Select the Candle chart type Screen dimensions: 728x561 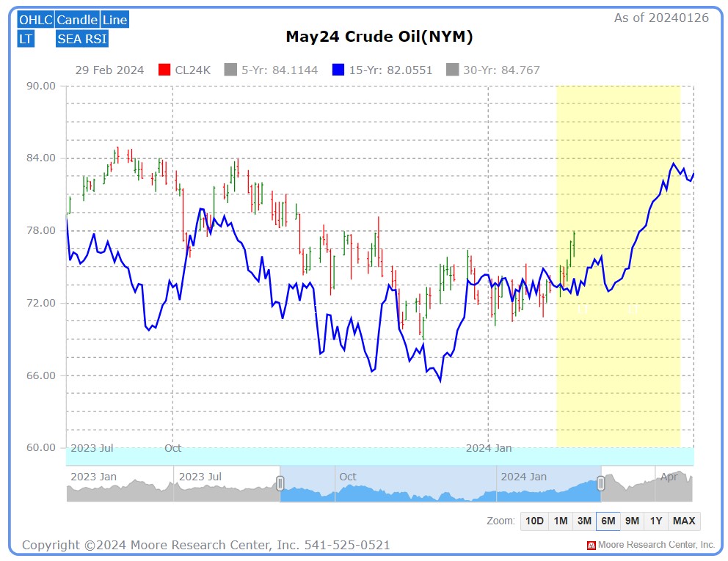click(x=77, y=20)
